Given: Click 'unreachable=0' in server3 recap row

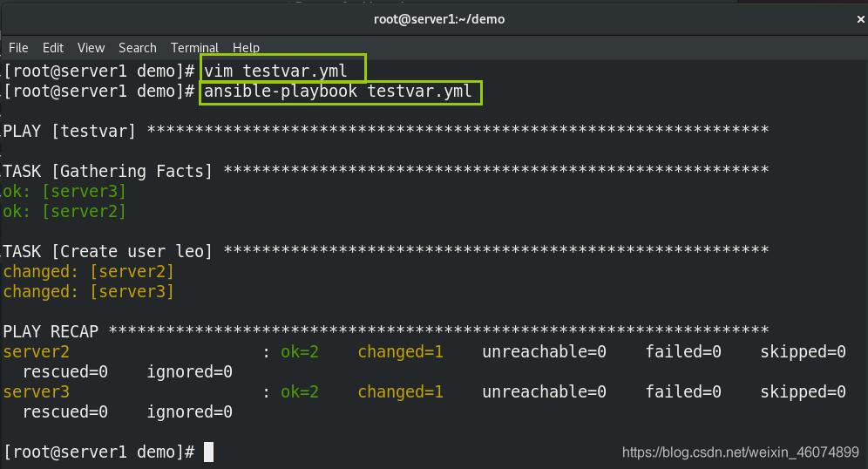Looking at the screenshot, I should (544, 391).
